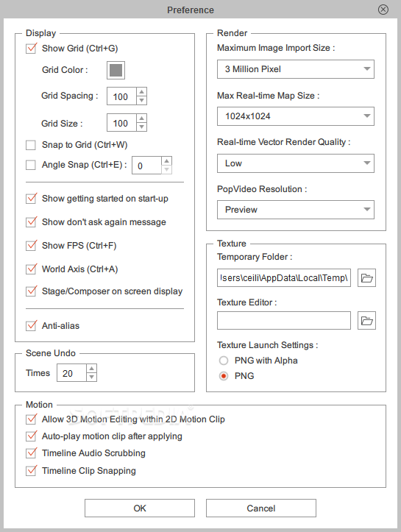Select the PNG with Alpha radio button
The width and height of the screenshot is (401, 532).
point(224,361)
